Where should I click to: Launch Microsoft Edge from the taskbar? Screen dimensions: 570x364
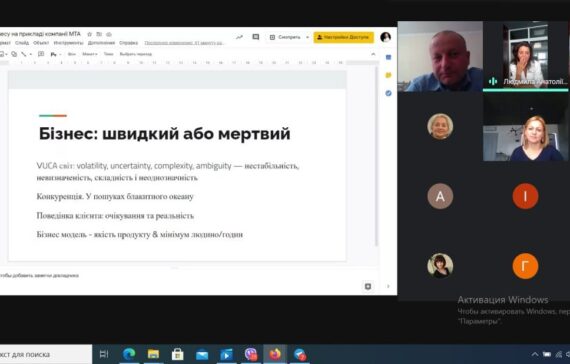click(x=129, y=354)
